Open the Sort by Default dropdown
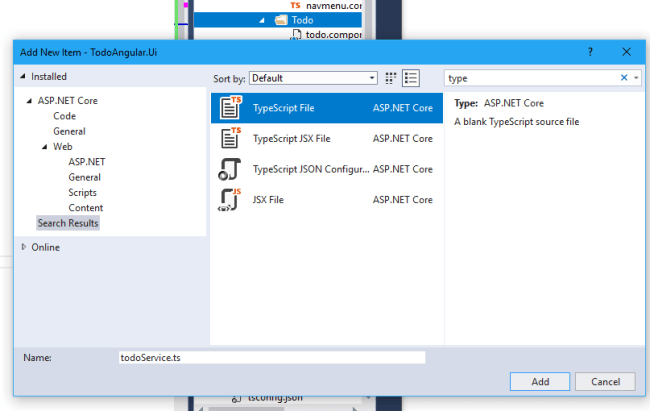Image resolution: width=650 pixels, height=411 pixels. pyautogui.click(x=313, y=78)
